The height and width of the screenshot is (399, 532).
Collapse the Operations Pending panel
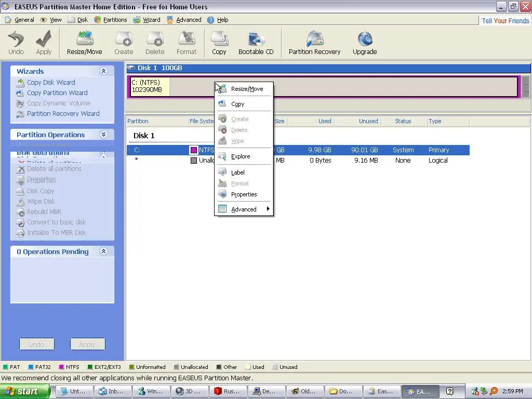pyautogui.click(x=103, y=251)
